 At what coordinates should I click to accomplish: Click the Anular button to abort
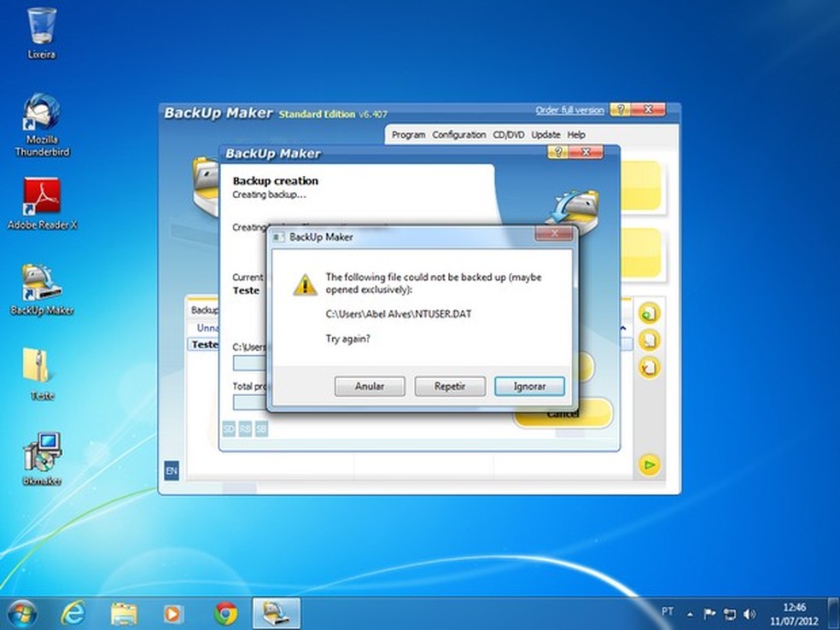(x=370, y=386)
